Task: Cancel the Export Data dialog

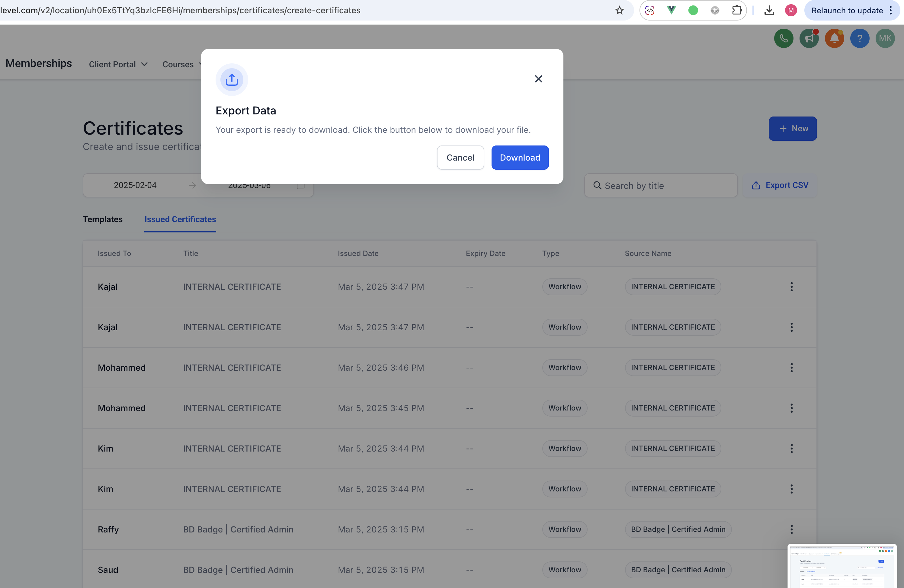Action: pos(460,158)
